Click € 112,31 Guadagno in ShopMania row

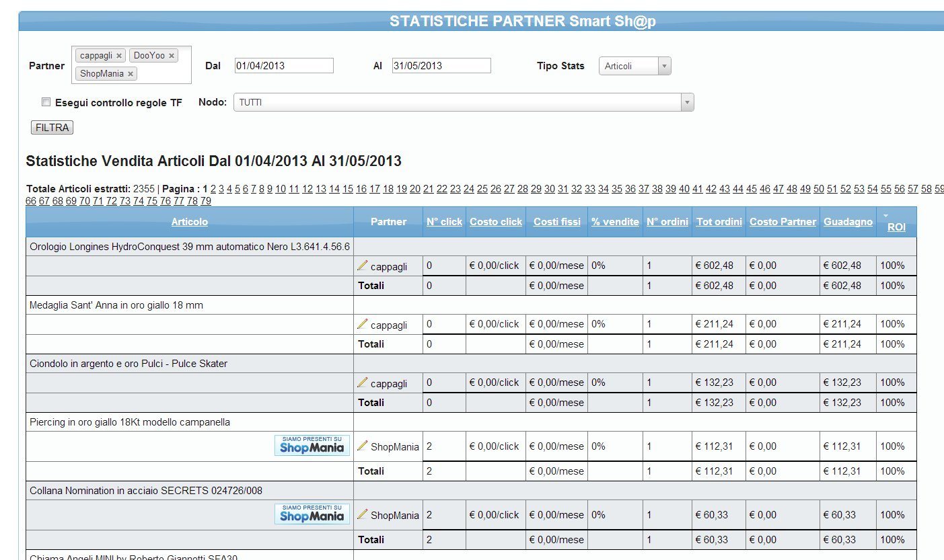point(842,446)
